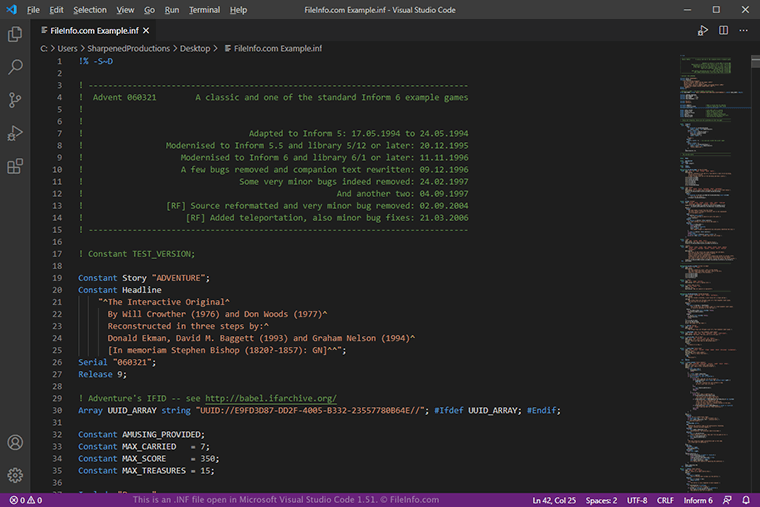Open the Search view in activity bar
The width and height of the screenshot is (760, 507).
15,67
